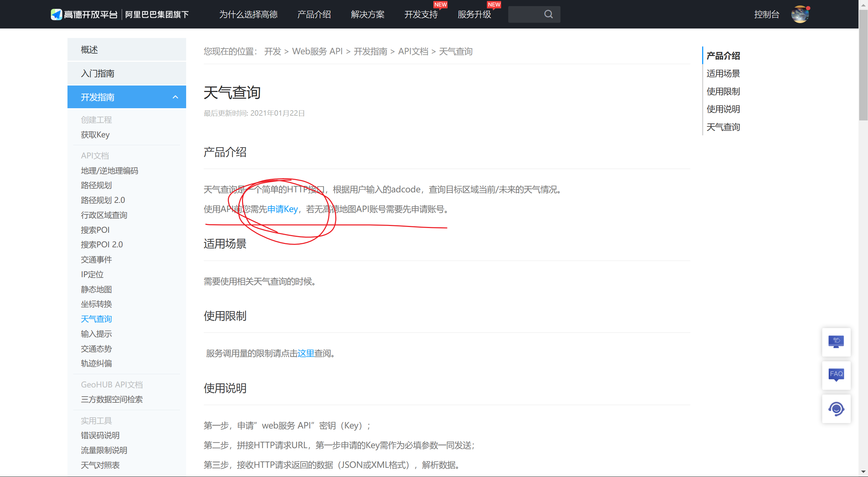Go to the 控制台 console
Image resolution: width=868 pixels, height=477 pixels.
767,14
